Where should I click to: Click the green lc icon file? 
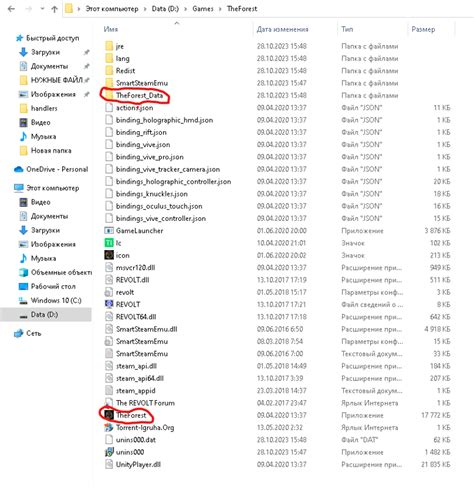point(109,243)
